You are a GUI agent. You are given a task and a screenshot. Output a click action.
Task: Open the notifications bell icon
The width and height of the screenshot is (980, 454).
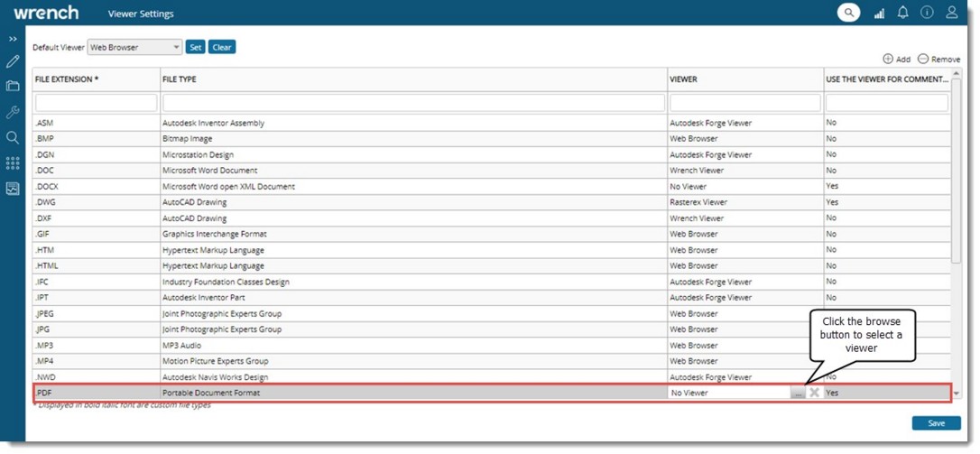point(902,13)
